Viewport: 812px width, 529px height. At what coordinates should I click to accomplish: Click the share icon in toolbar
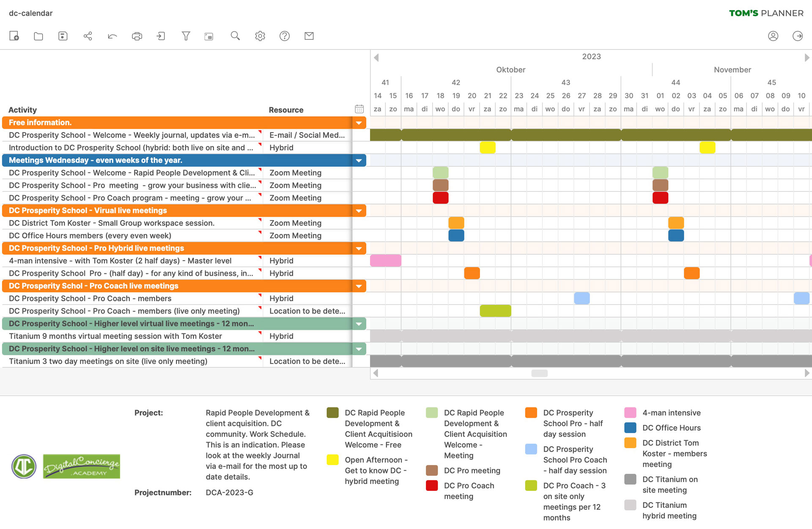pos(88,36)
